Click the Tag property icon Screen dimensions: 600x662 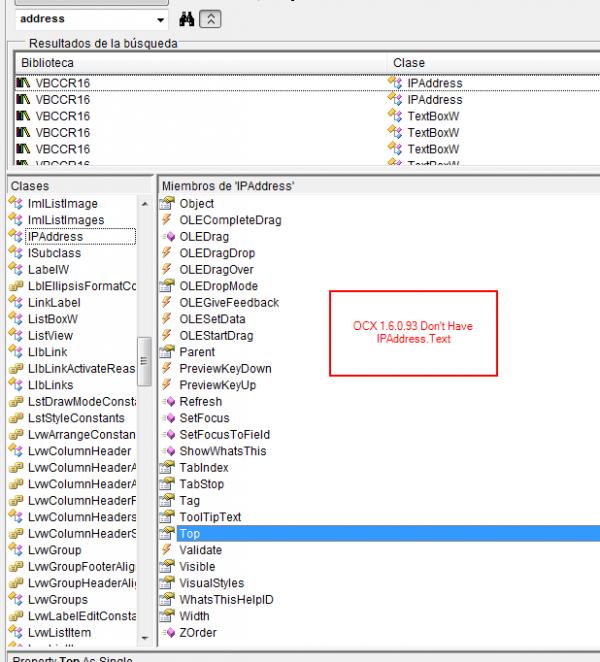(x=167, y=501)
